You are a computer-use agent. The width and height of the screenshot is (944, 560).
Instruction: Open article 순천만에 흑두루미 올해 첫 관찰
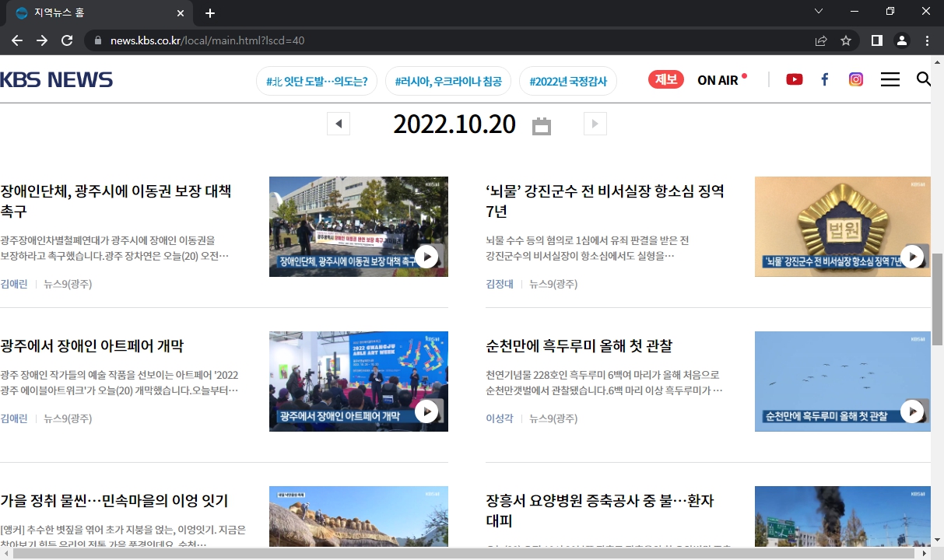pos(579,346)
